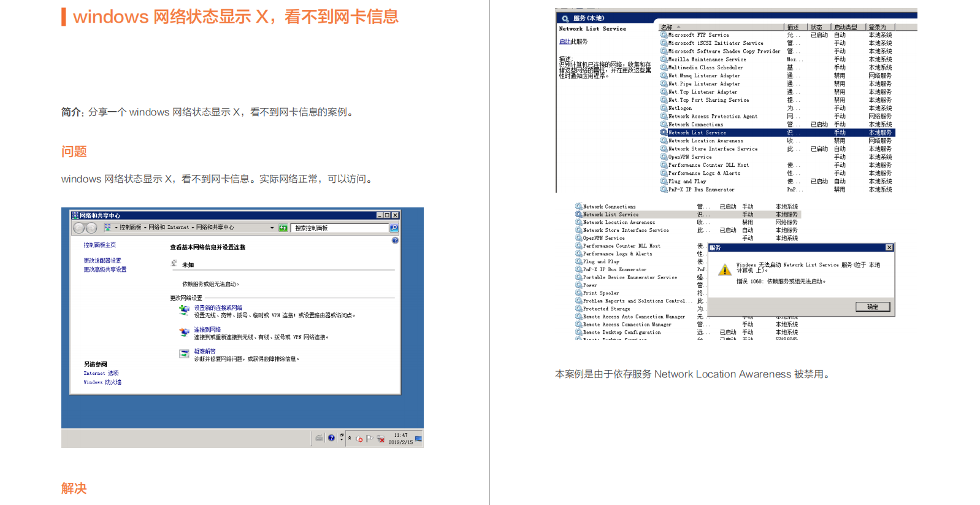Close the 服务 error dialog with X
This screenshot has height=505, width=980.
(x=889, y=247)
